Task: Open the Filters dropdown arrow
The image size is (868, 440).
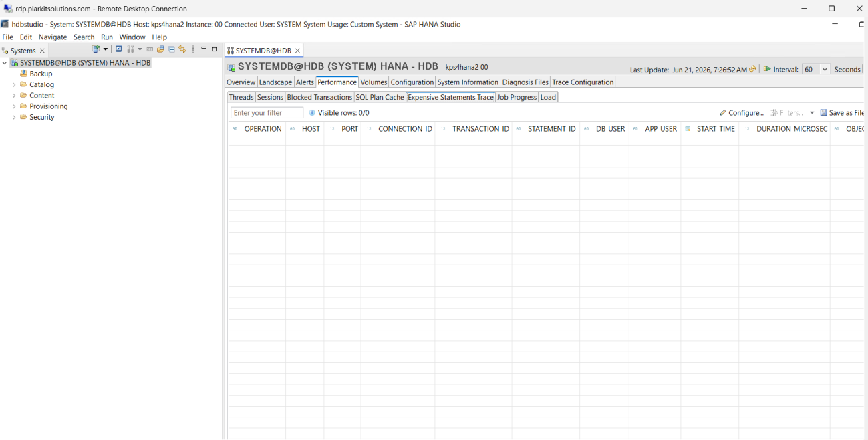Action: tap(812, 113)
